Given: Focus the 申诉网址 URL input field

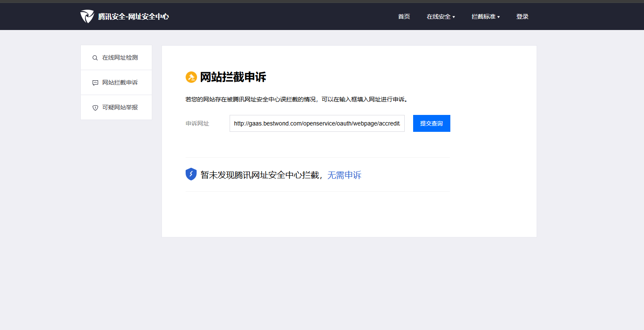Looking at the screenshot, I should coord(317,123).
